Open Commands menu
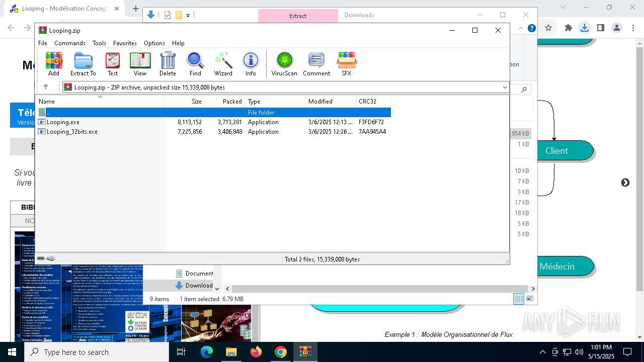The image size is (644, 362). click(70, 43)
